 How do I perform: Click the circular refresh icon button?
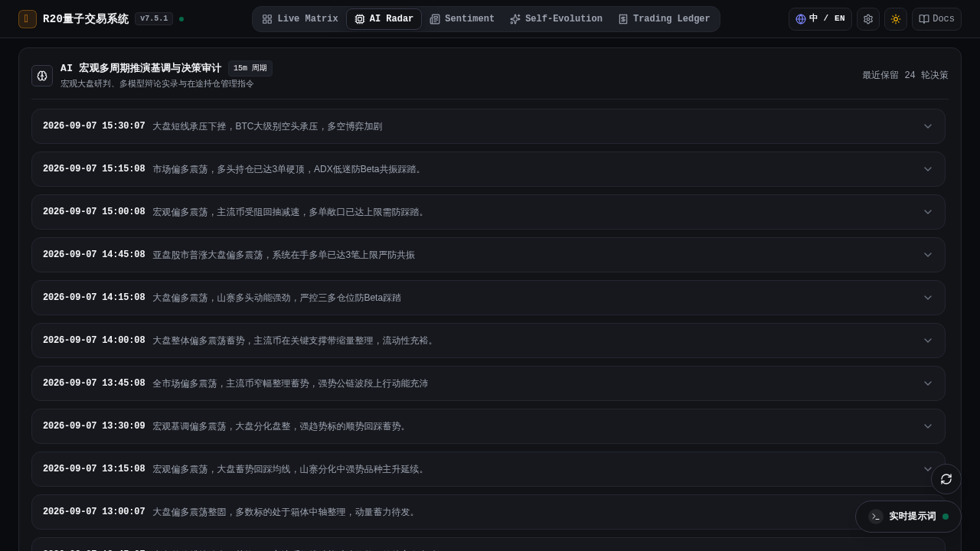coord(946,479)
